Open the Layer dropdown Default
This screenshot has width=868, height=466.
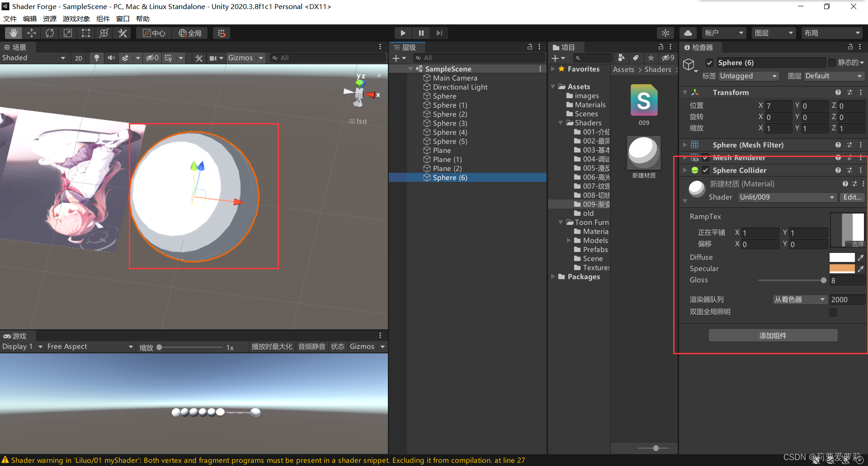point(834,76)
